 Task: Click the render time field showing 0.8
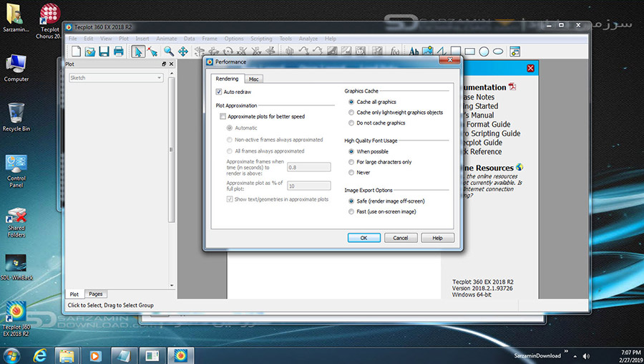point(309,168)
